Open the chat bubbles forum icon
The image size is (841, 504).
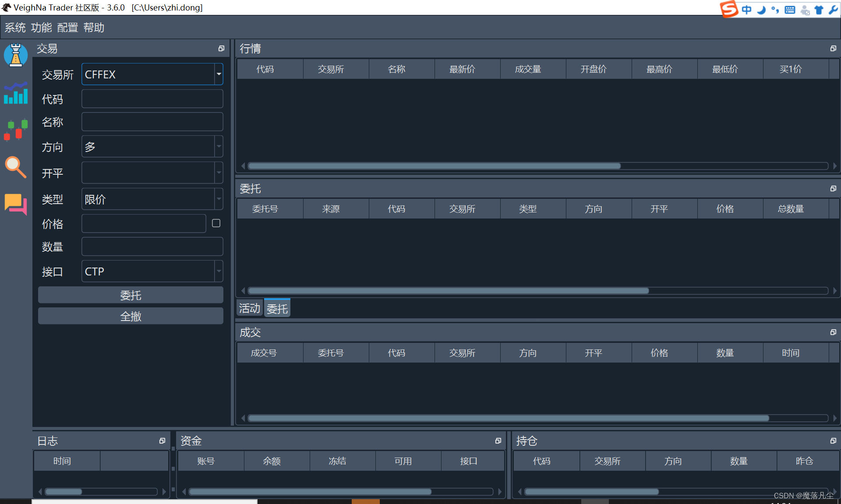[x=16, y=204]
